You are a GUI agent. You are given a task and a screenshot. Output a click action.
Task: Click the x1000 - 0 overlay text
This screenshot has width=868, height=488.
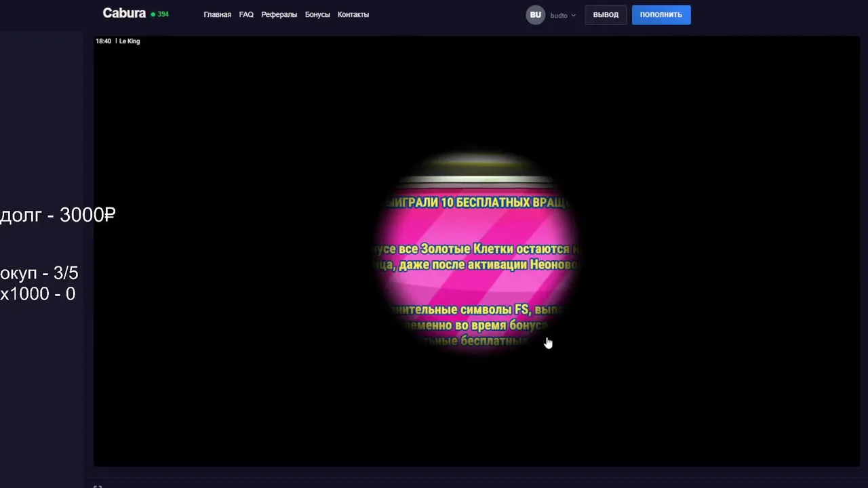click(x=38, y=293)
